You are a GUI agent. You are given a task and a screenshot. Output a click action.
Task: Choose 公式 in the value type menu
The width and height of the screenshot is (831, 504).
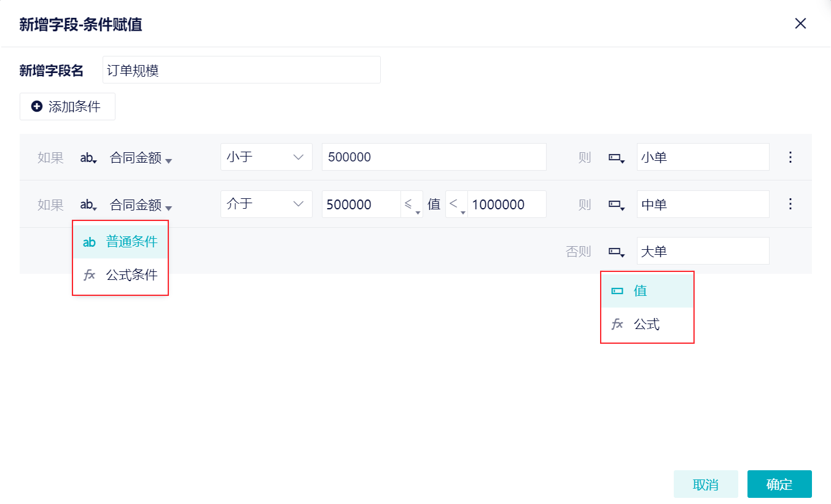[647, 324]
